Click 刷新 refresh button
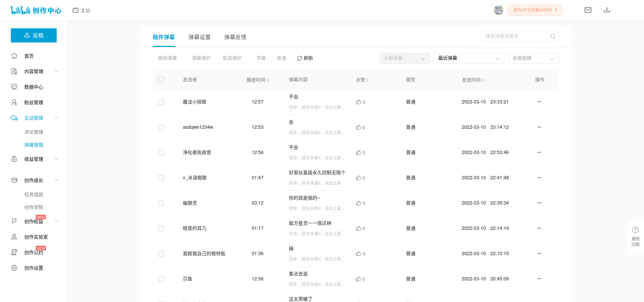This screenshot has width=644, height=302. click(x=305, y=58)
